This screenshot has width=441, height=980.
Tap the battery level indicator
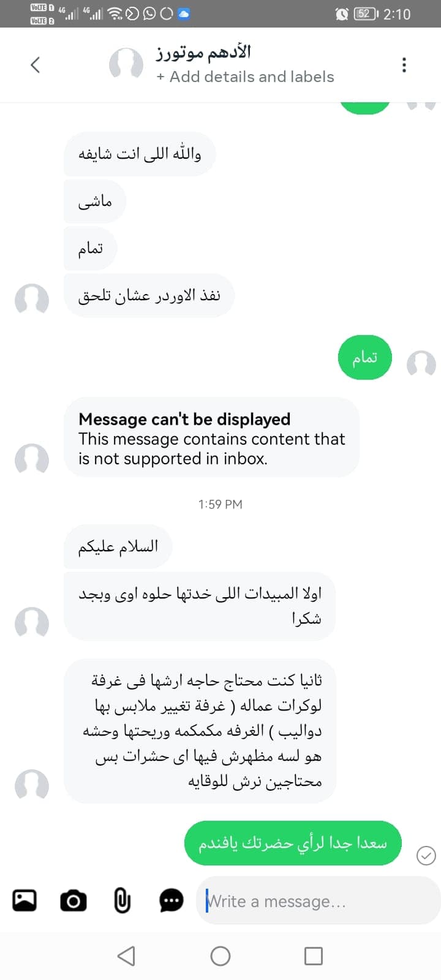(364, 14)
